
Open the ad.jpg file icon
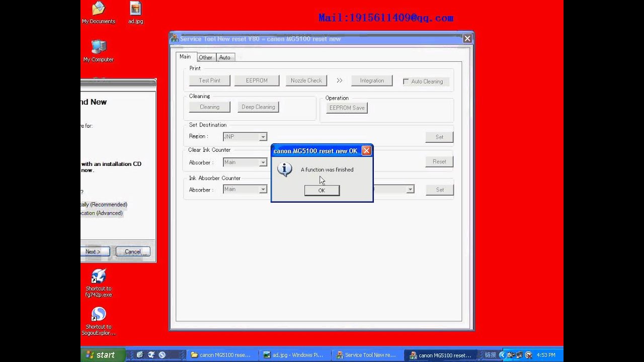coord(135,13)
